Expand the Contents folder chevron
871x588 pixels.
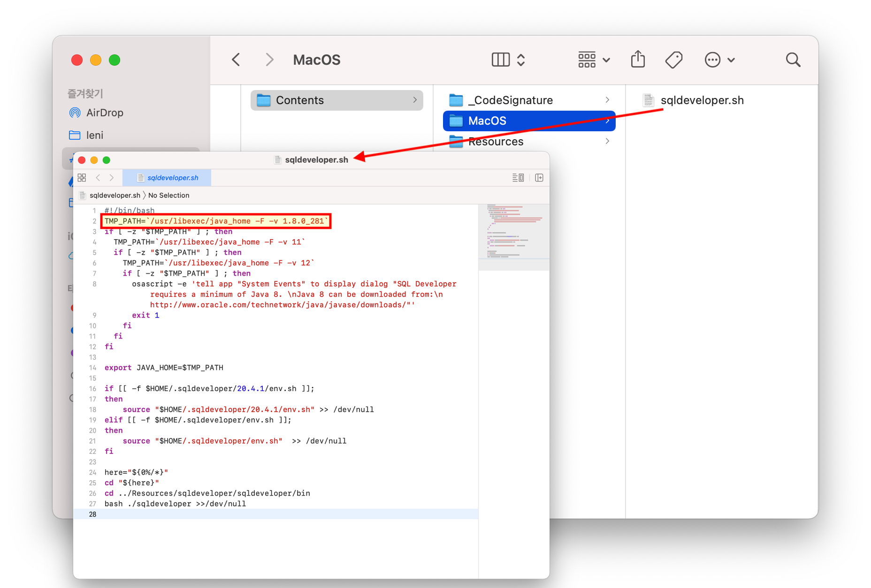[x=415, y=100]
